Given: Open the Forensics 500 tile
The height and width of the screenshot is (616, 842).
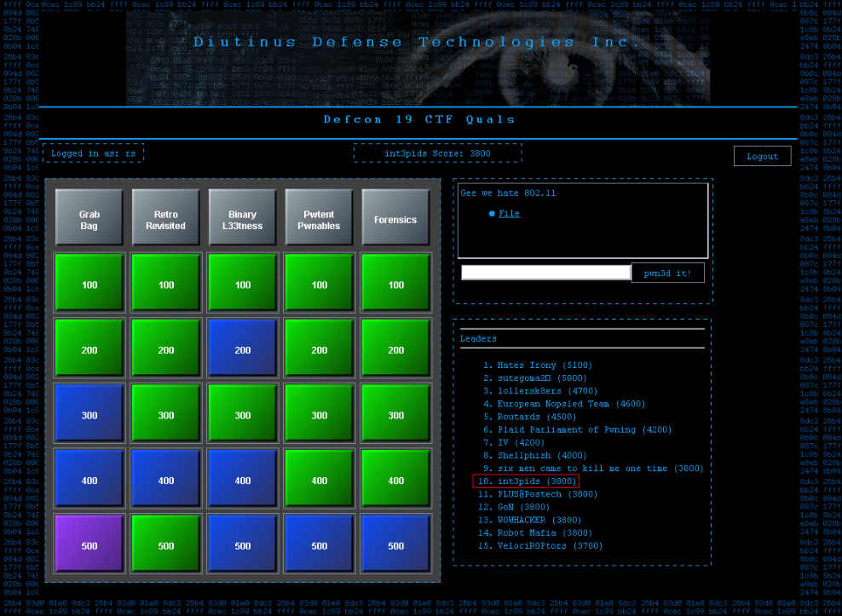Looking at the screenshot, I should click(x=396, y=544).
